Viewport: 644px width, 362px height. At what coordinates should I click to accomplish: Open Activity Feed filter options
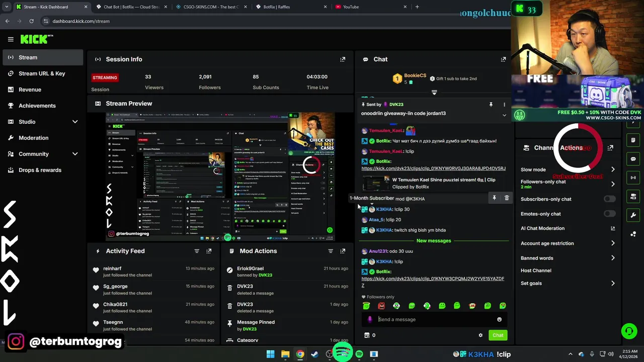coord(197,251)
